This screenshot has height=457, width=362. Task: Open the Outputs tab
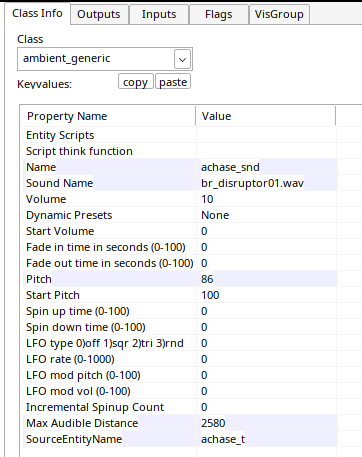pyautogui.click(x=99, y=14)
